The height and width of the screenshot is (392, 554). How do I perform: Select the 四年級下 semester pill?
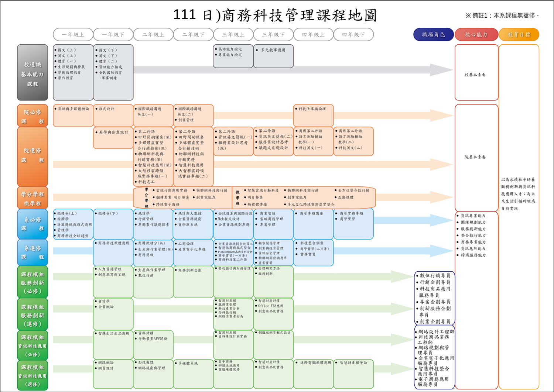(x=353, y=34)
